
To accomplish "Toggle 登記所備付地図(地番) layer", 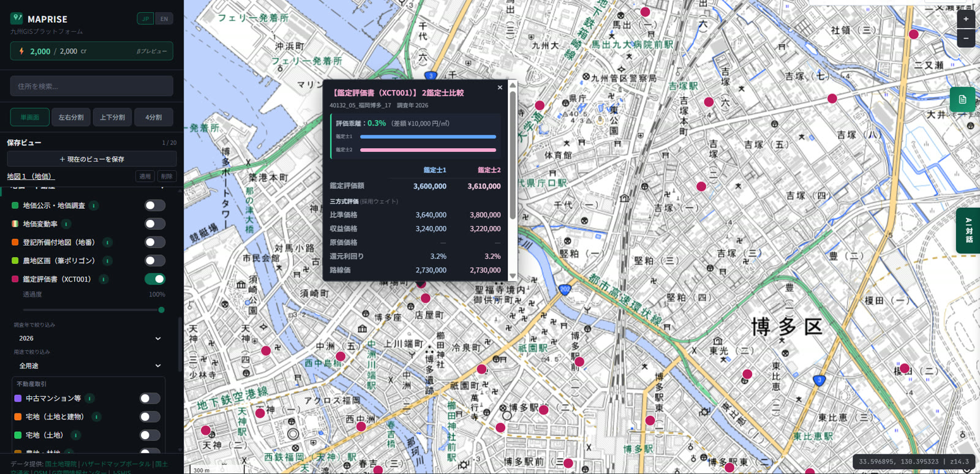I will tap(155, 243).
